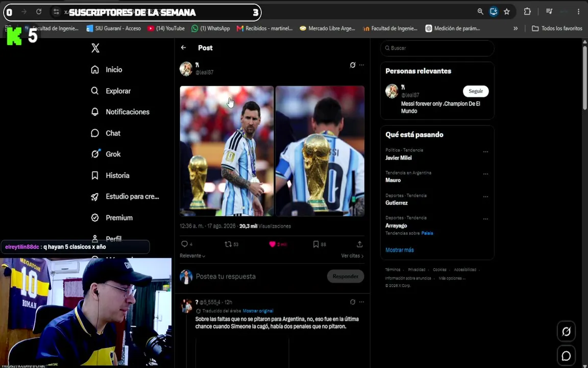Open the Recibidos Gmail bookmark
Image resolution: width=588 pixels, height=368 pixels.
tap(264, 29)
